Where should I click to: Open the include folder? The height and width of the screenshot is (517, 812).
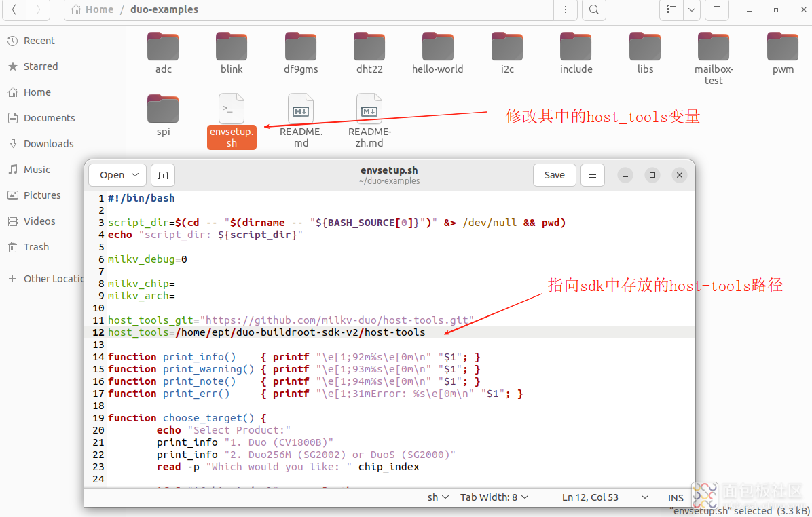[576, 53]
